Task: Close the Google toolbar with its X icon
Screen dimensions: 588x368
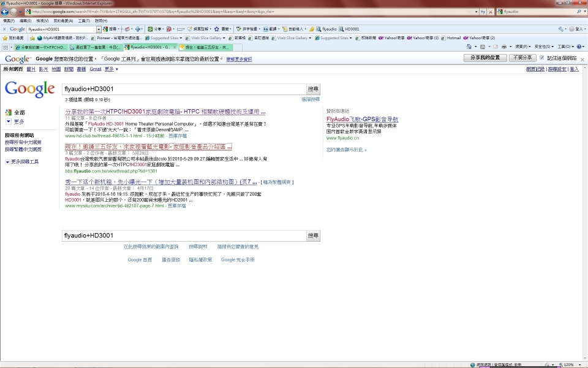Action: click(x=4, y=29)
